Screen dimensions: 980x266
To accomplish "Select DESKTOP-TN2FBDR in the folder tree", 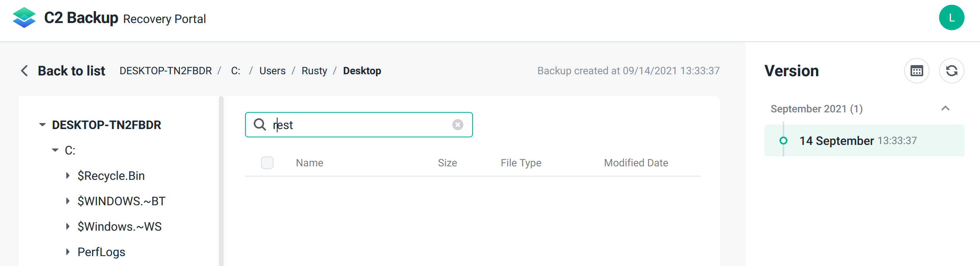I will pyautogui.click(x=106, y=125).
